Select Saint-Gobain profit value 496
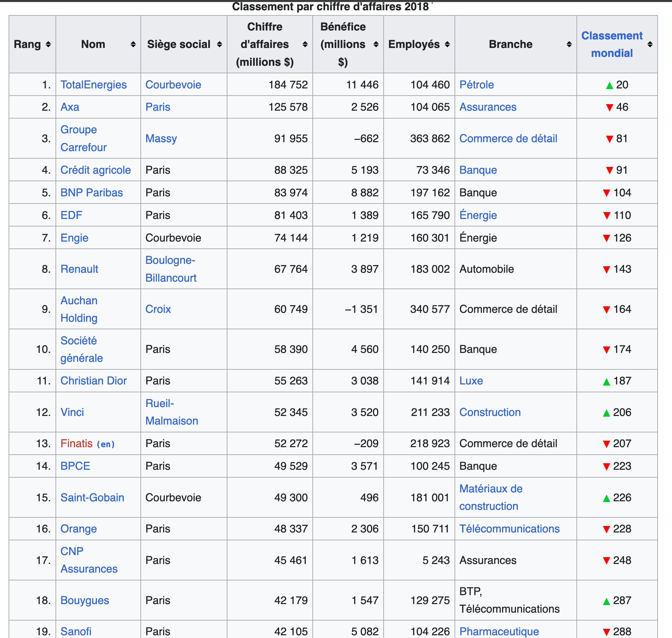This screenshot has width=672, height=638. (369, 498)
